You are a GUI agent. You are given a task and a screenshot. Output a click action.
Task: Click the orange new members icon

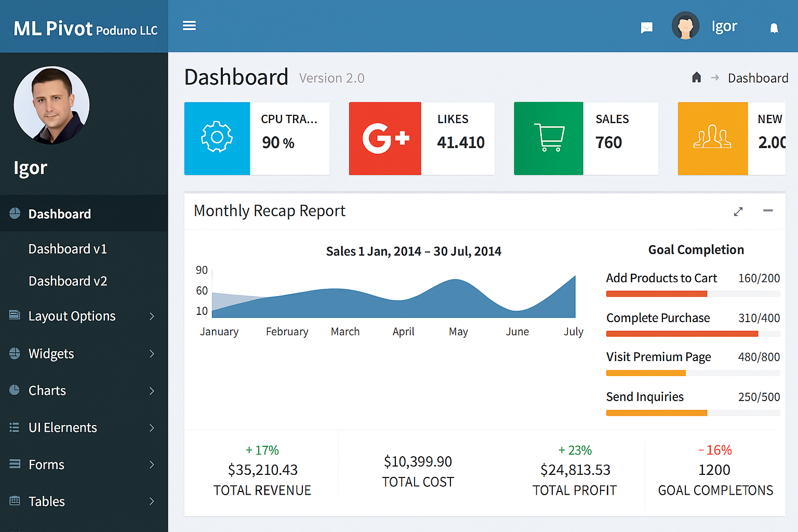tap(712, 138)
